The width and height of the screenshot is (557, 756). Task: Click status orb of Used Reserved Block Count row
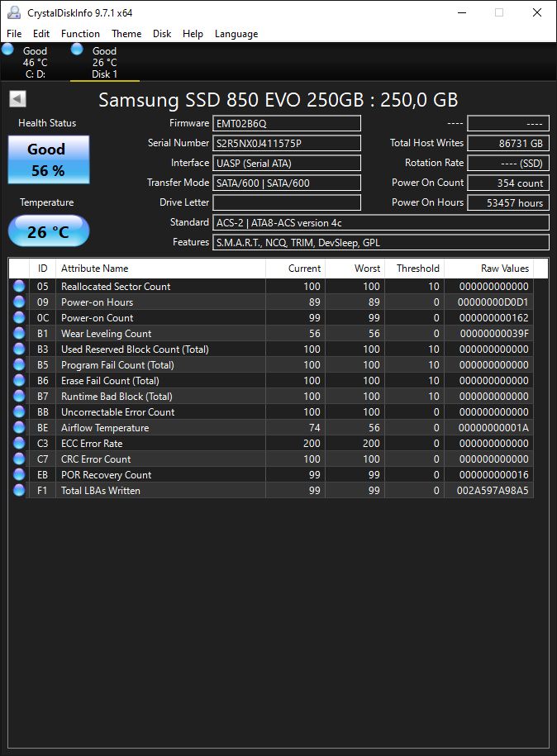pyautogui.click(x=19, y=349)
